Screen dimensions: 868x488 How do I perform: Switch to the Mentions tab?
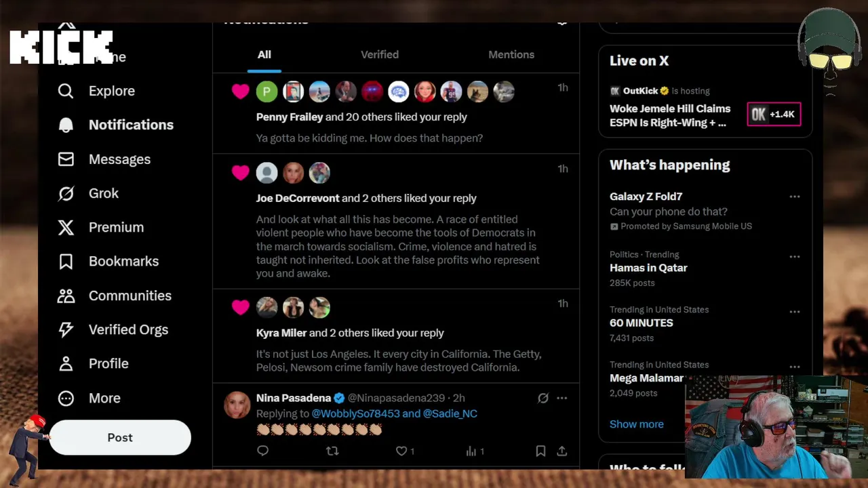[511, 54]
